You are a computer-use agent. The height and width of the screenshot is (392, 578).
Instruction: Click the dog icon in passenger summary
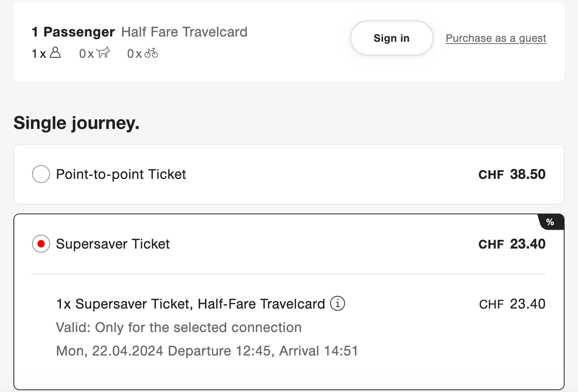(103, 54)
